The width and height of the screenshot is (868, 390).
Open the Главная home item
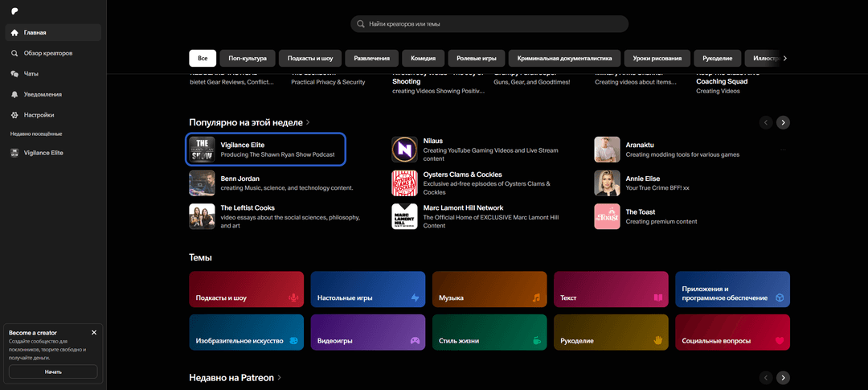[x=53, y=32]
